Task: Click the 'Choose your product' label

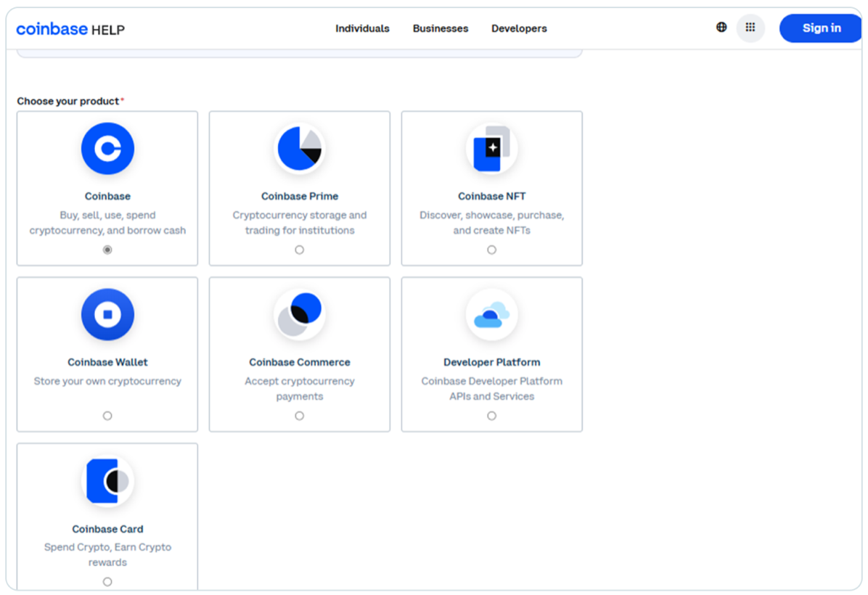Action: 69,101
